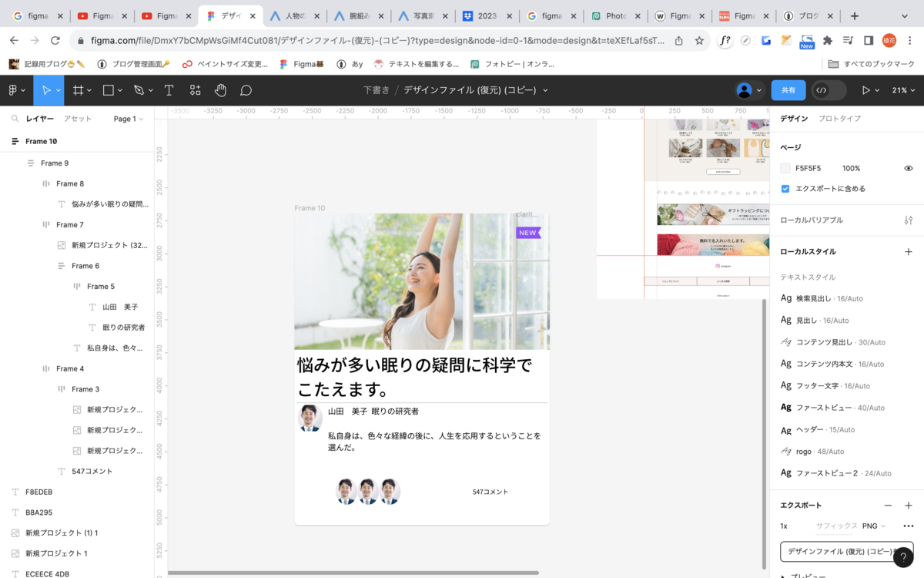The image size is (924, 578).
Task: Reload the browser page
Action: click(55, 41)
